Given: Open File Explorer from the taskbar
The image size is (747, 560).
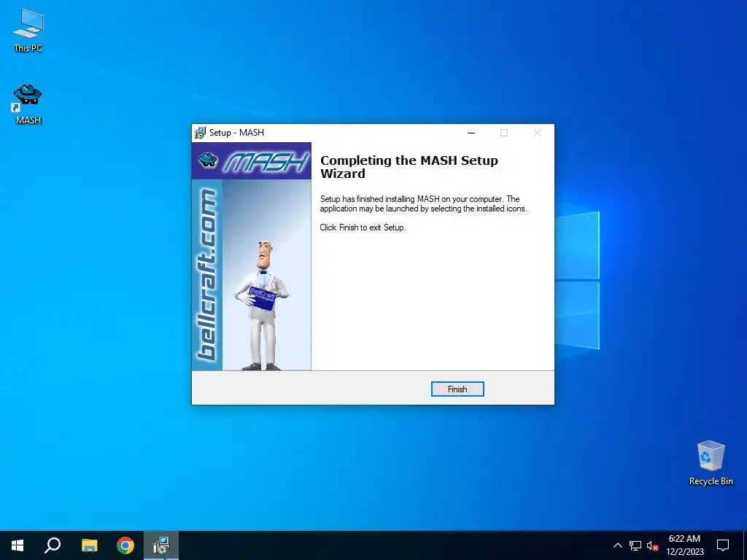Looking at the screenshot, I should [89, 545].
